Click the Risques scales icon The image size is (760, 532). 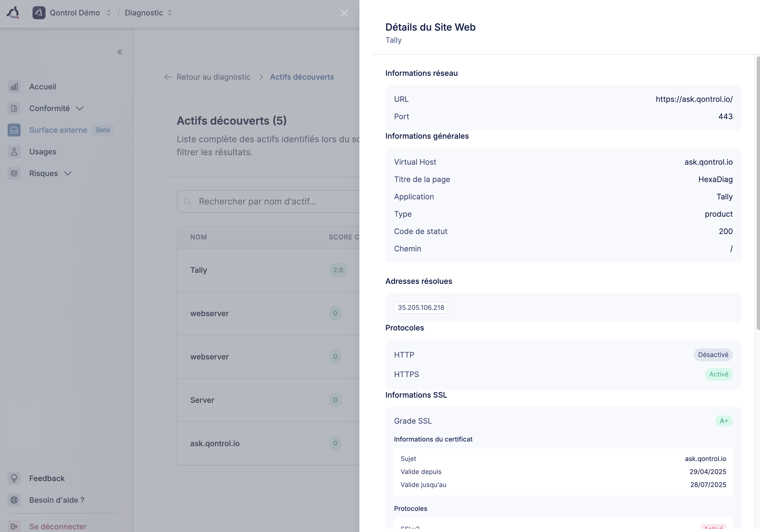pos(14,173)
